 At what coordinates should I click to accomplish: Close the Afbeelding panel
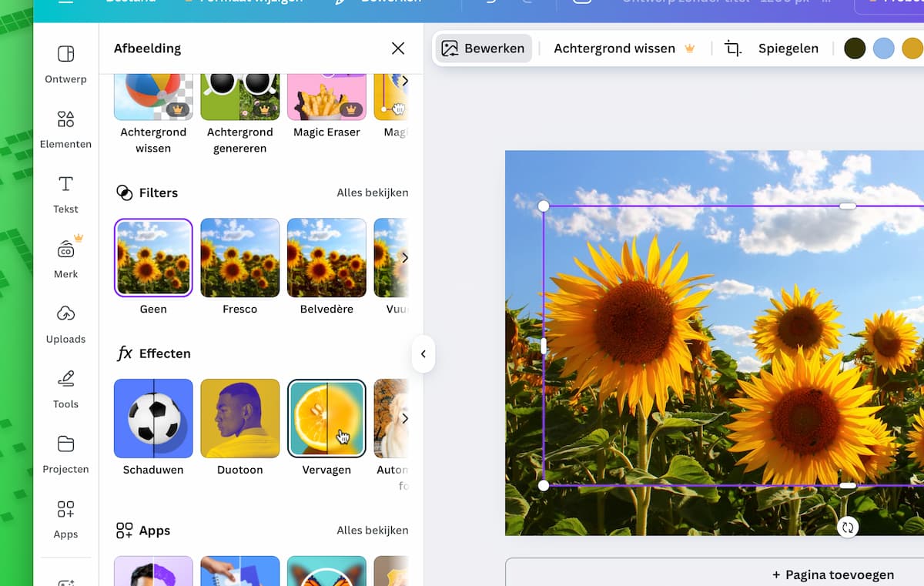click(x=398, y=49)
